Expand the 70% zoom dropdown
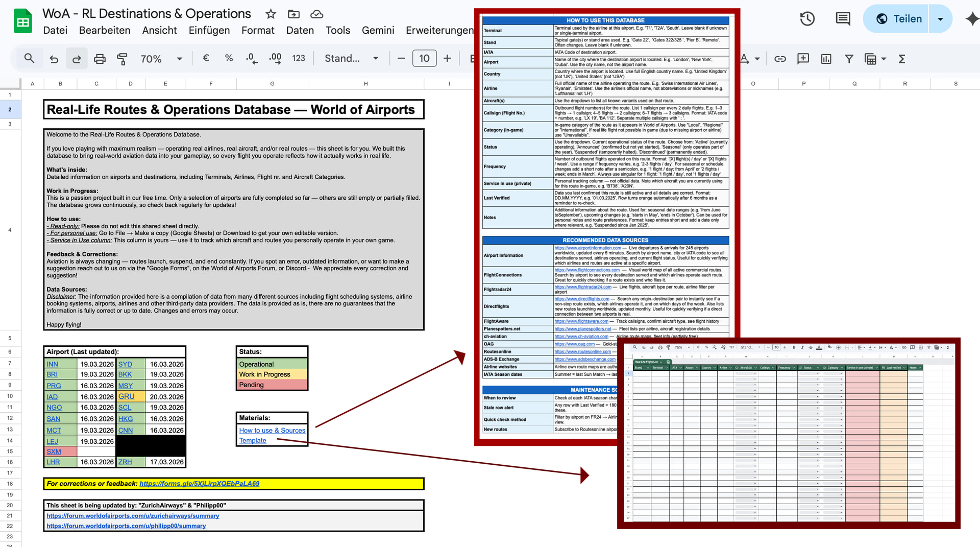The image size is (980, 547). click(x=179, y=59)
